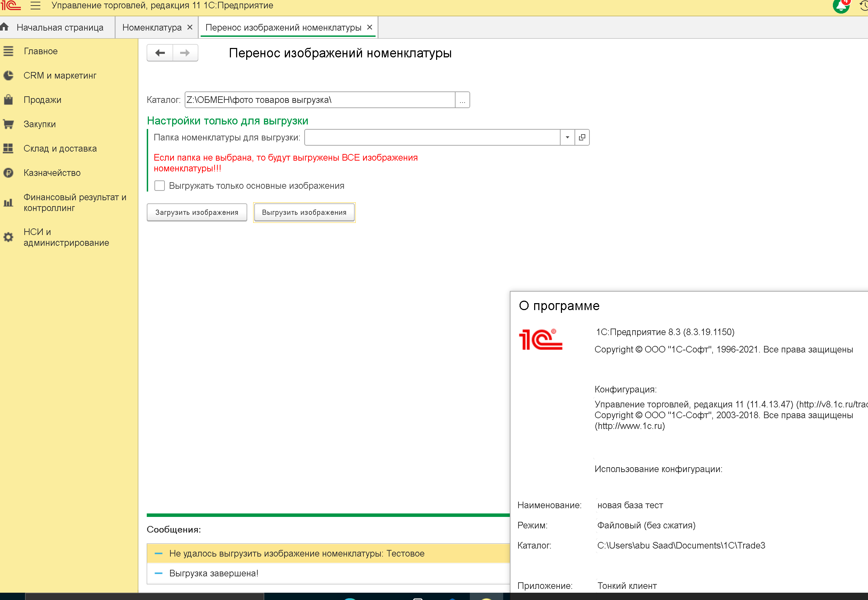Browse catalog with the ellipsis button
868x600 pixels.
(462, 100)
